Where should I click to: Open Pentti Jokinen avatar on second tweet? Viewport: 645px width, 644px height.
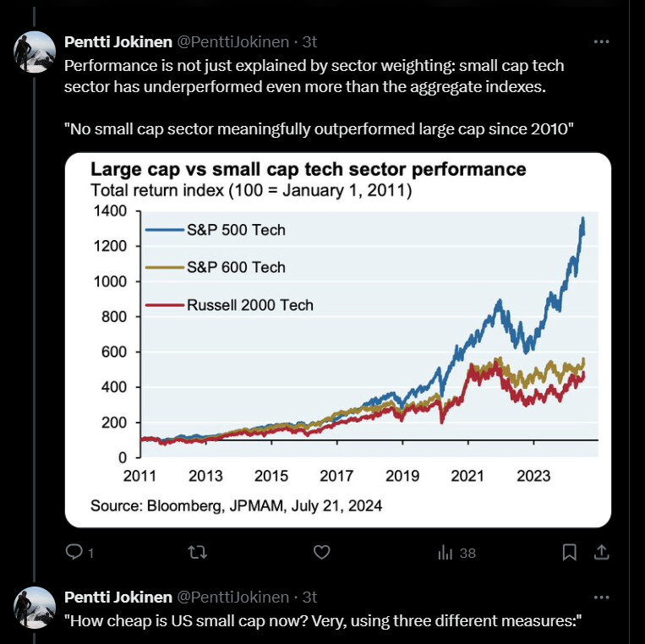[35, 608]
